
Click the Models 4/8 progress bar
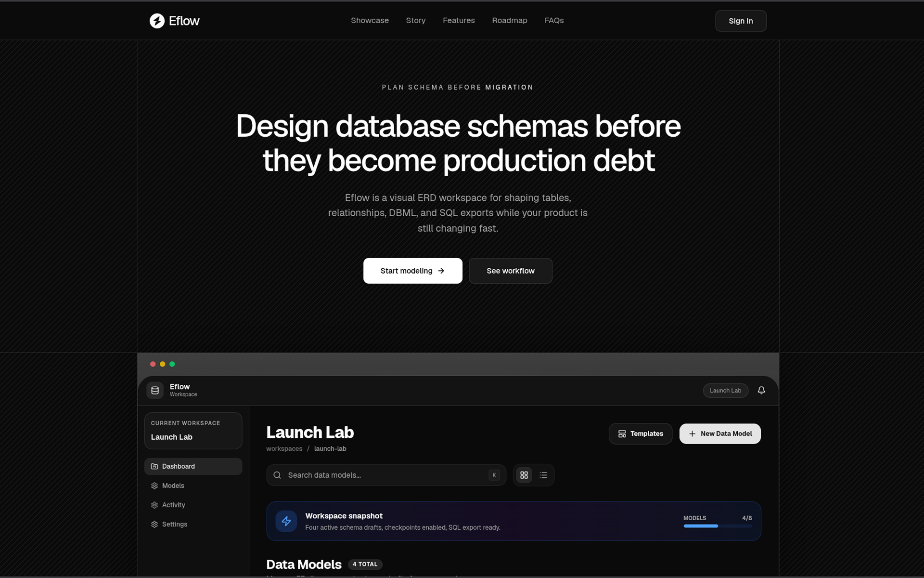718,526
